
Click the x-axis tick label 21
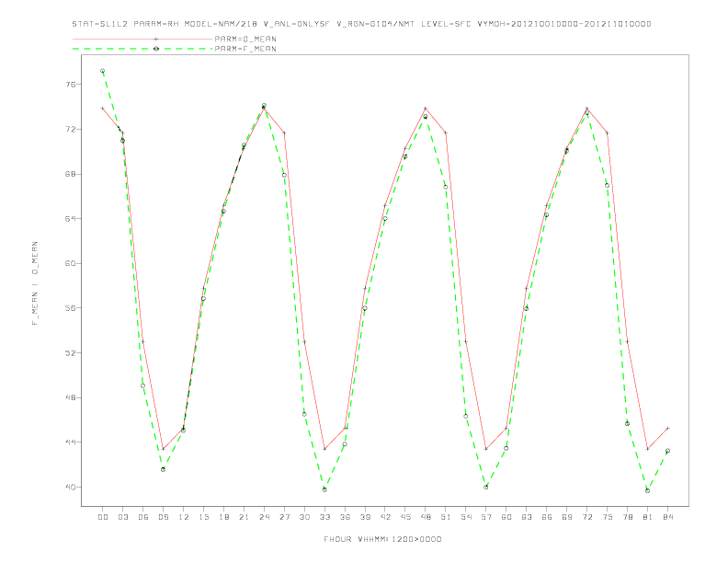point(244,517)
